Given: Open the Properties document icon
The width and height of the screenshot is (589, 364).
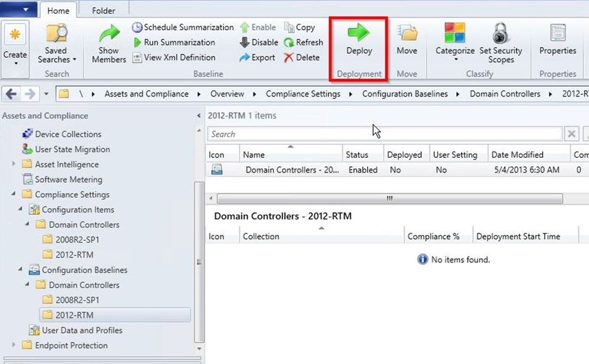Looking at the screenshot, I should click(558, 33).
